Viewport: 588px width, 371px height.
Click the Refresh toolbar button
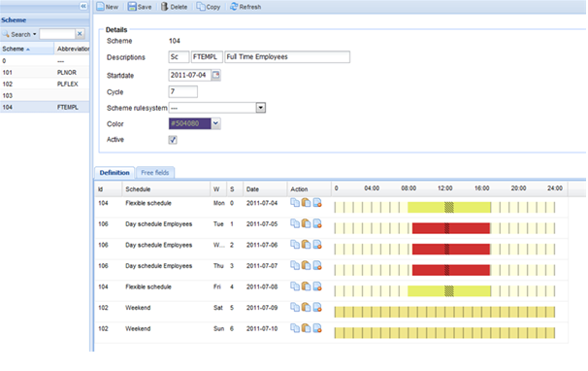[x=245, y=7]
